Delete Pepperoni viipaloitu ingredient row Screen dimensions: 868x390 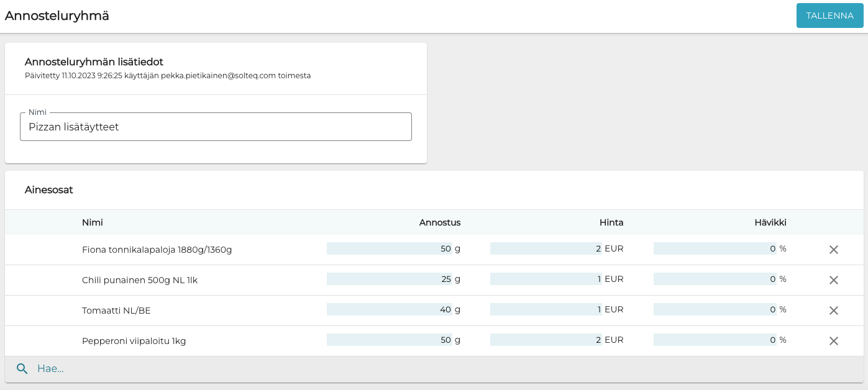834,341
